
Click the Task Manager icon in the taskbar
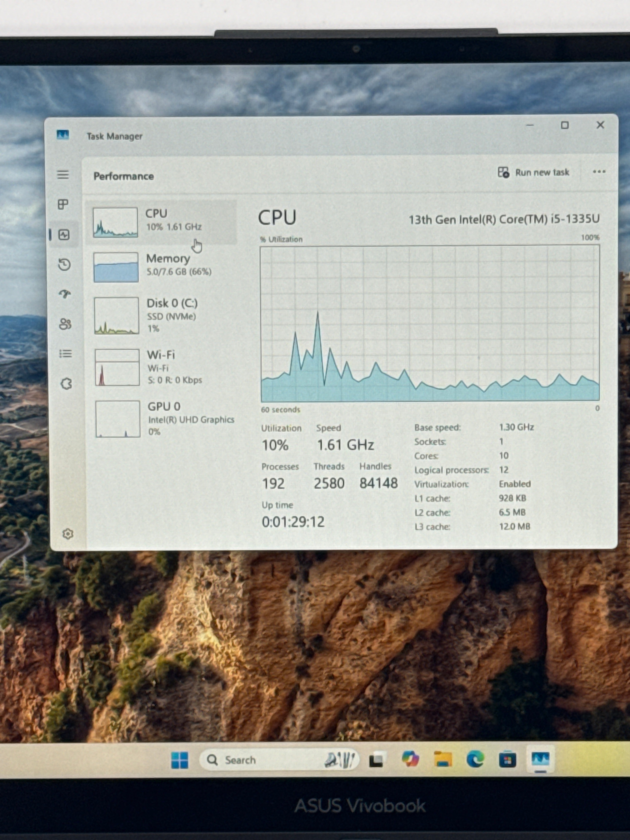540,759
